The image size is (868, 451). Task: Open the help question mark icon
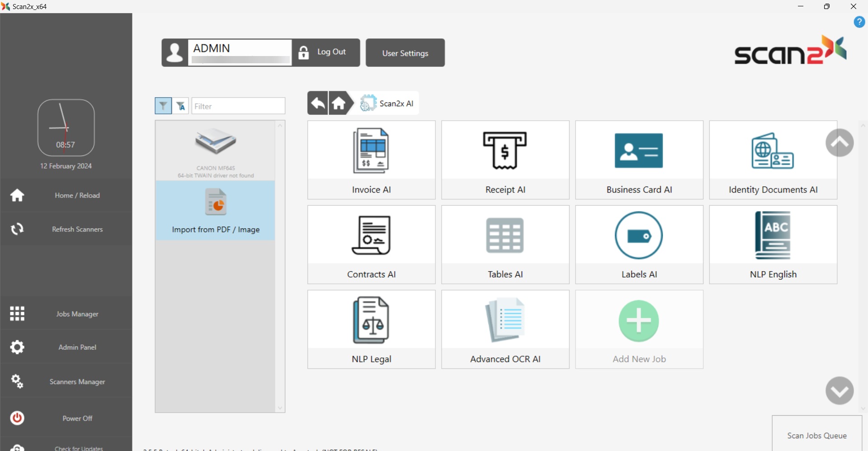point(859,22)
